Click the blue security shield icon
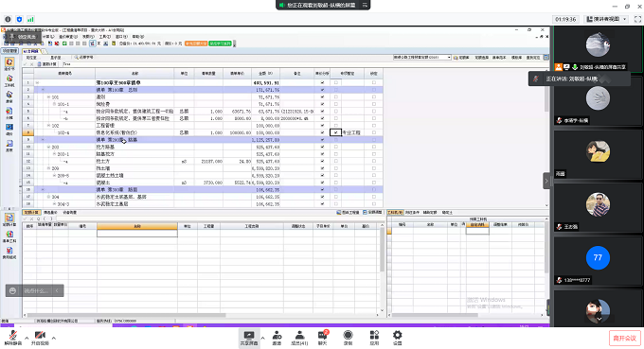This screenshot has width=644, height=349. coord(19,19)
